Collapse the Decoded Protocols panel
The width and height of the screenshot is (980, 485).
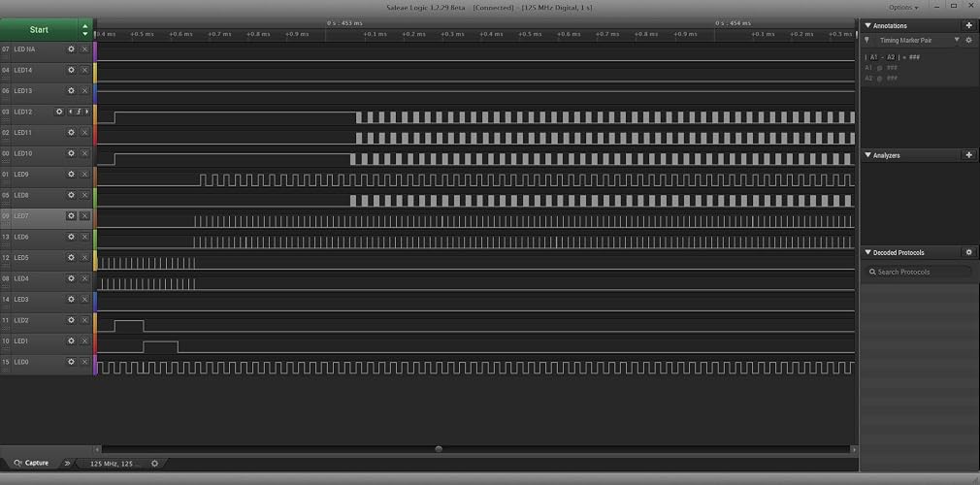[867, 252]
